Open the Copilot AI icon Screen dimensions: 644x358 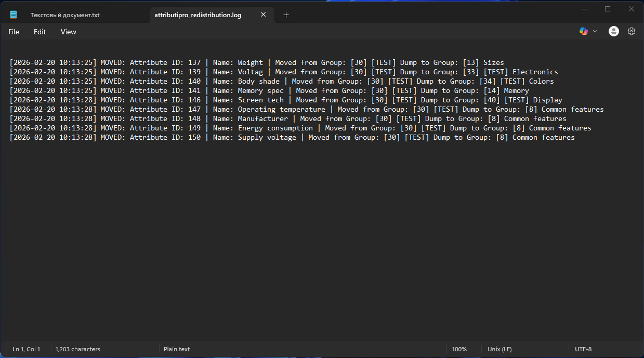(x=584, y=31)
